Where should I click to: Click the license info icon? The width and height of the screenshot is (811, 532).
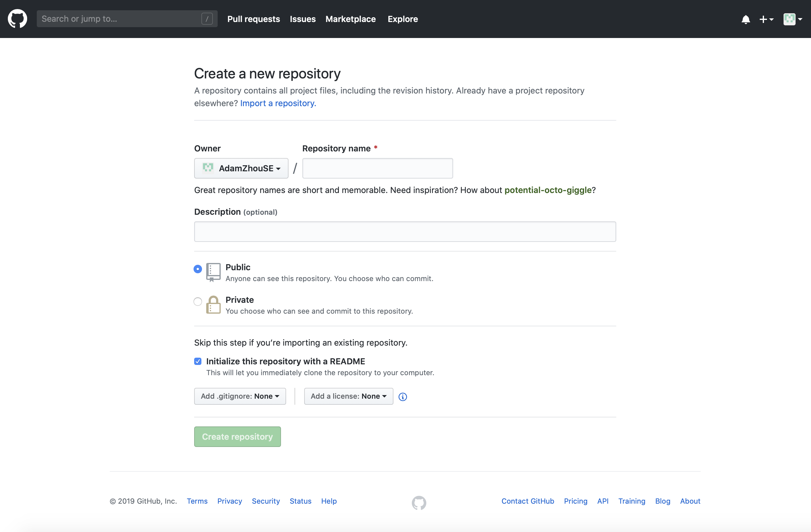point(402,397)
